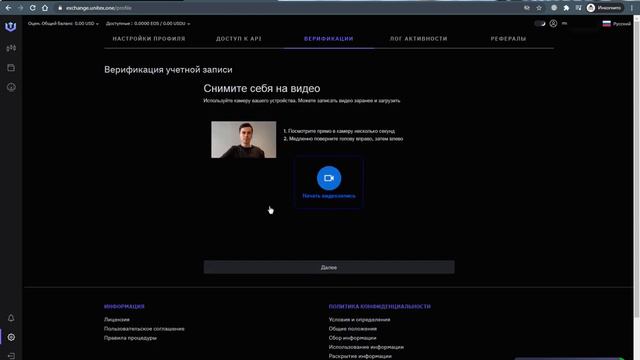
Task: Click the round extension icon next to the star
Action: point(554,8)
